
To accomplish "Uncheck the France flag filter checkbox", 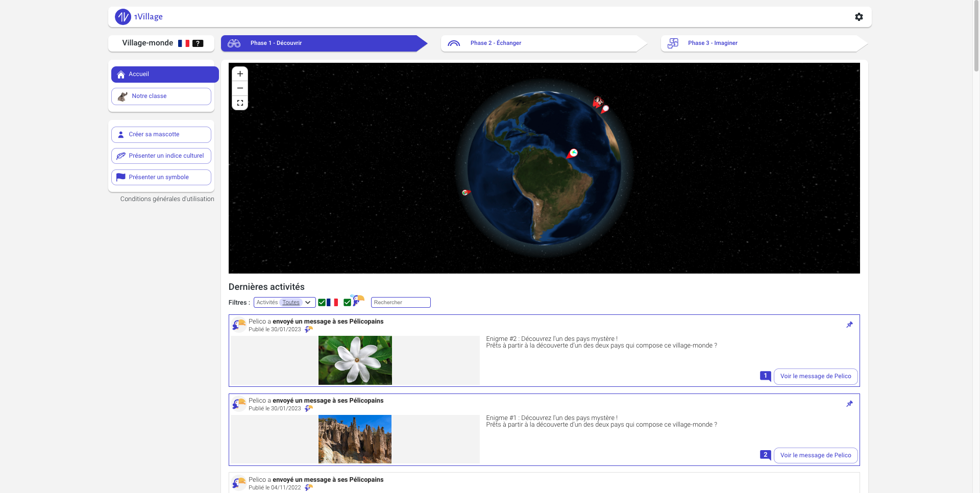I will (322, 303).
